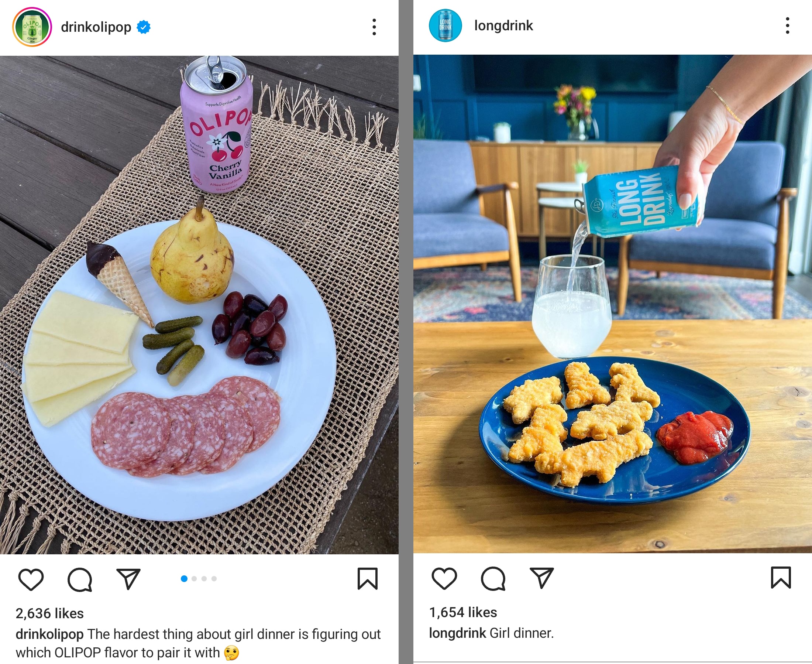Open drinkolipop username in post header

click(x=96, y=27)
